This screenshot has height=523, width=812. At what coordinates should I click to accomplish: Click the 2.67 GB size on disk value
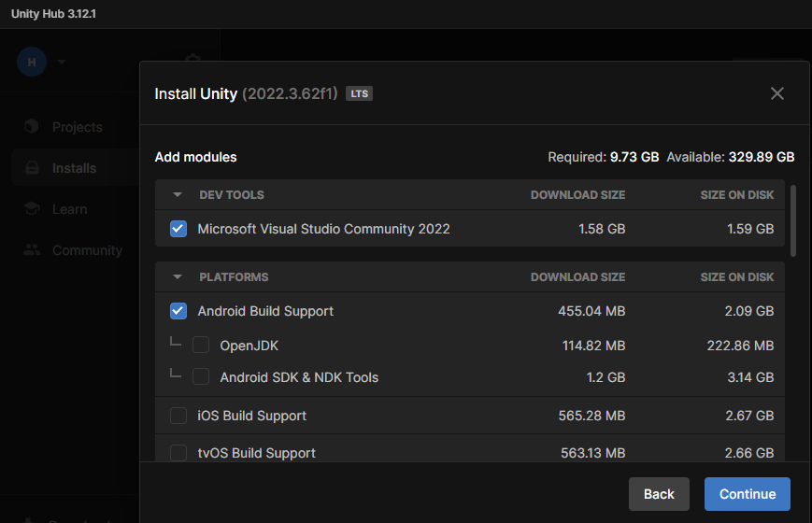(749, 416)
